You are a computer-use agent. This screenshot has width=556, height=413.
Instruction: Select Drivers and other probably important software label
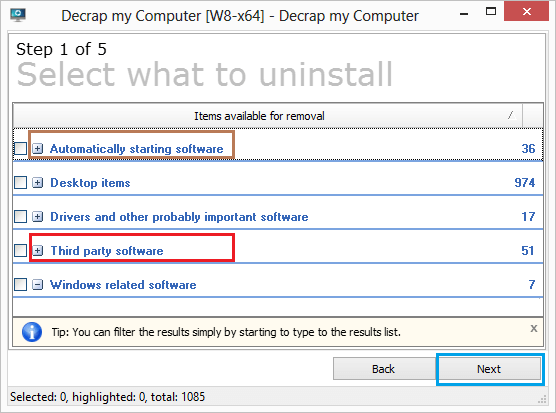tap(179, 217)
